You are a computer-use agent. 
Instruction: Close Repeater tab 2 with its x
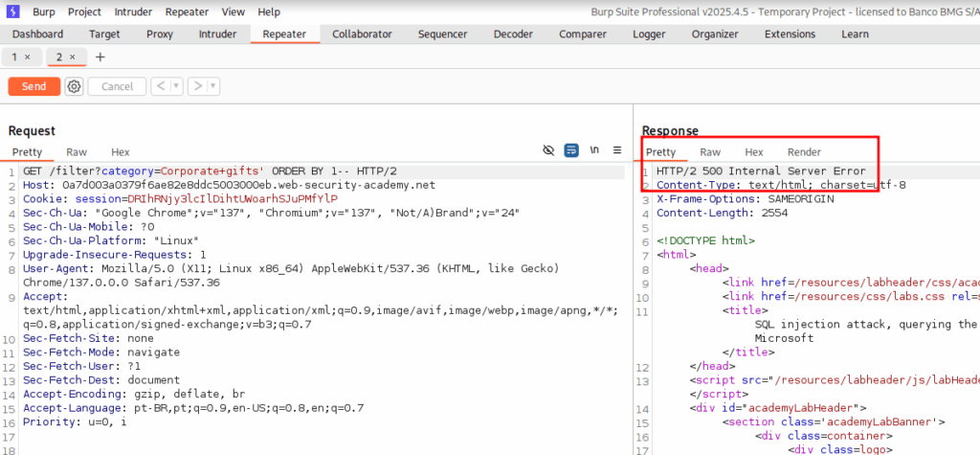(x=73, y=57)
